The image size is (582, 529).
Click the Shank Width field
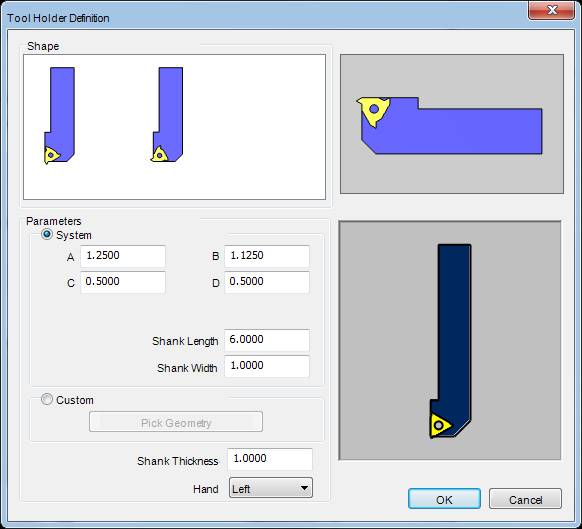pos(267,366)
